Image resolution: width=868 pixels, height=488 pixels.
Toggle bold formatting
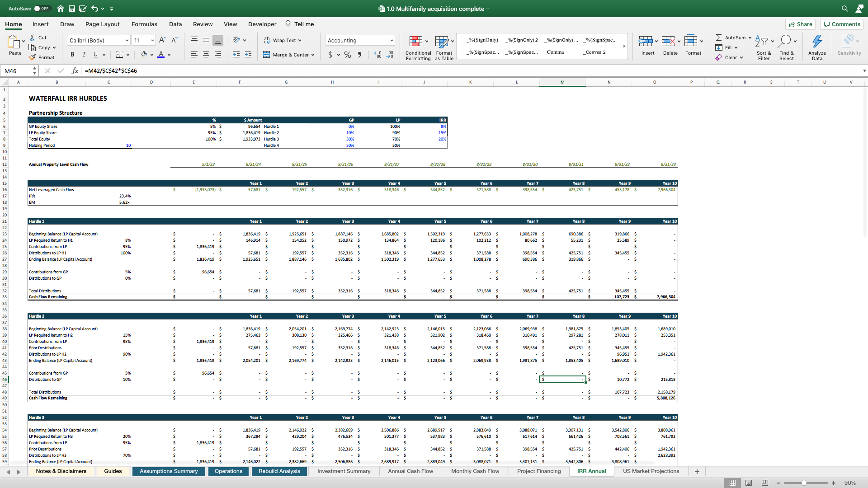(72, 54)
